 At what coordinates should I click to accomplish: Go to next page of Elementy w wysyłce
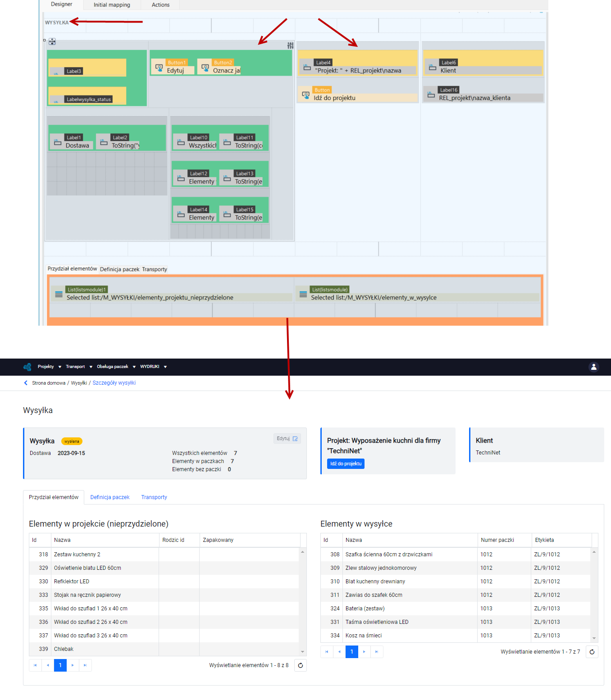[364, 652]
